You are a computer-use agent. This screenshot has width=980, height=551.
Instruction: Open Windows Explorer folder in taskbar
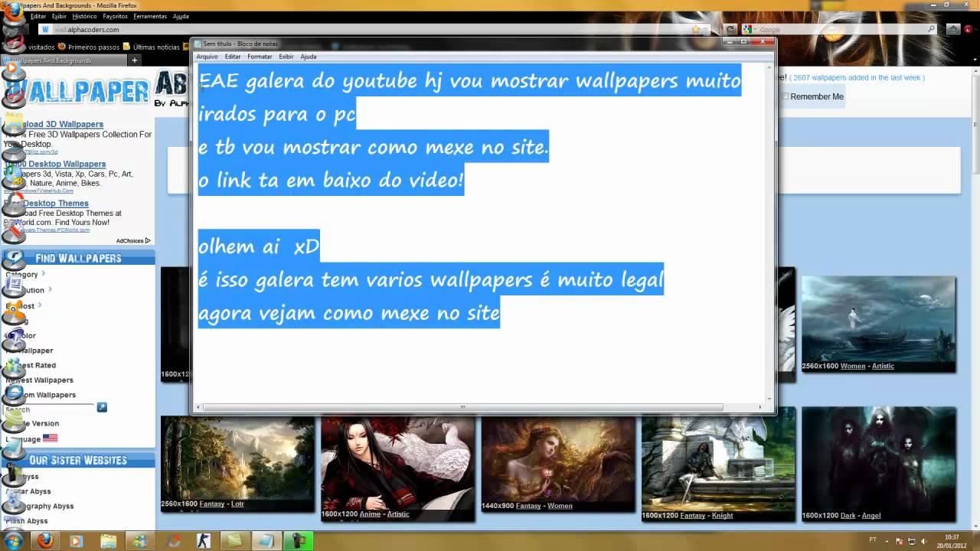click(108, 540)
